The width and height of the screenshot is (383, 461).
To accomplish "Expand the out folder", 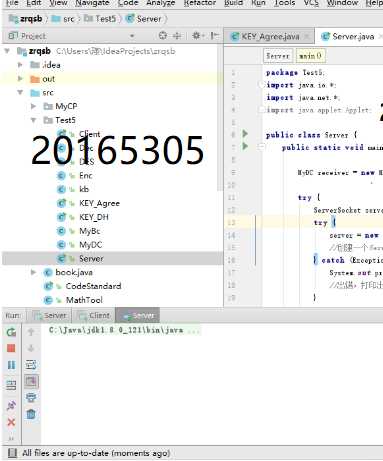I will pyautogui.click(x=20, y=79).
